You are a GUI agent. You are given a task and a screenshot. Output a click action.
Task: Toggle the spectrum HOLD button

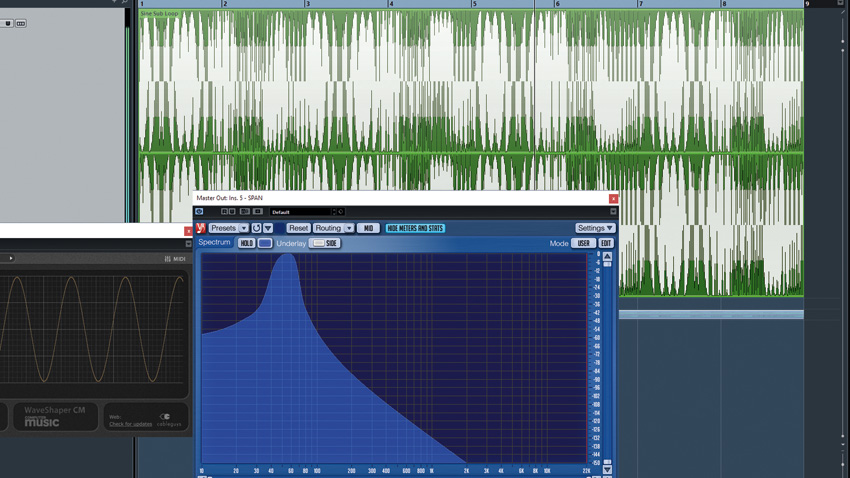pyautogui.click(x=246, y=243)
